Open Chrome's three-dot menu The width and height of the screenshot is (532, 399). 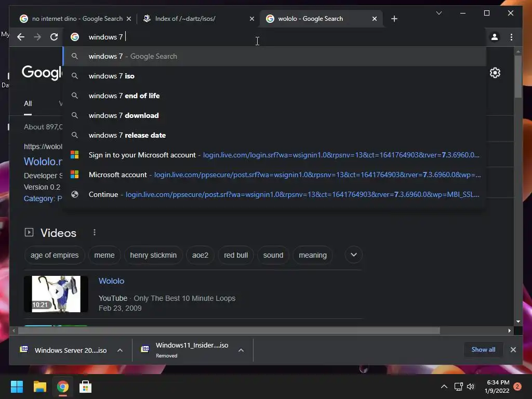pos(511,37)
